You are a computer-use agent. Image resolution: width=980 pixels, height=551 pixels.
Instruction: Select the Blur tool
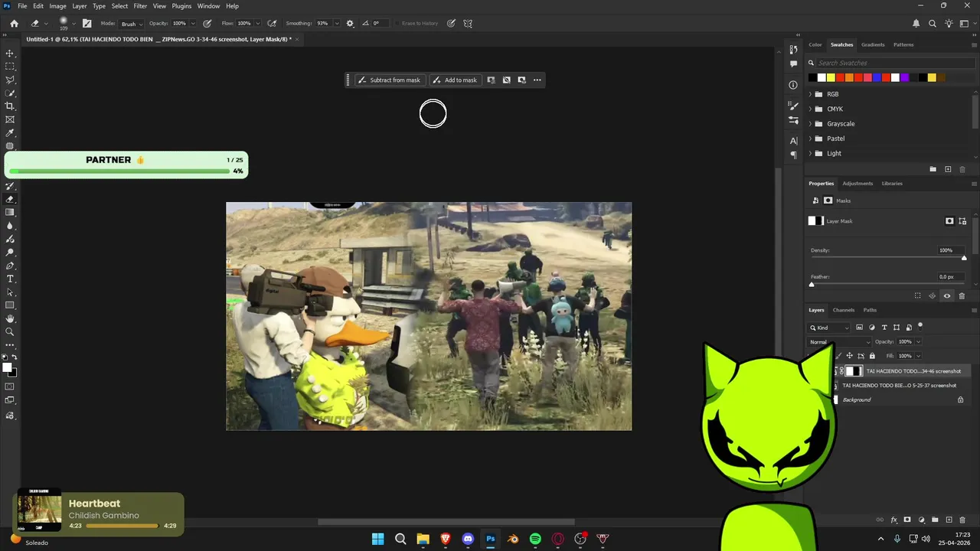10,226
